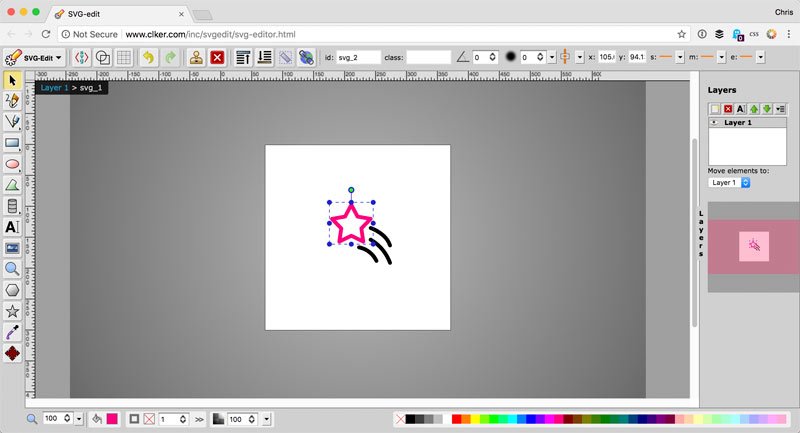The height and width of the screenshot is (433, 800).
Task: Move layer up with green arrow
Action: 754,109
